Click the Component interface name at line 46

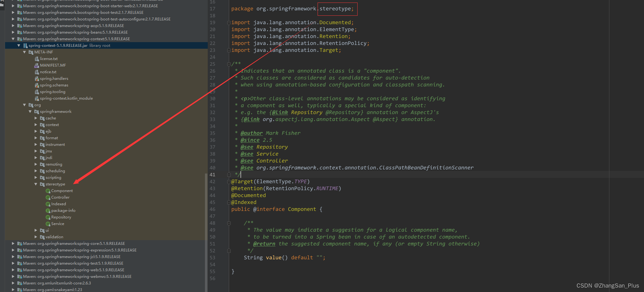point(302,209)
